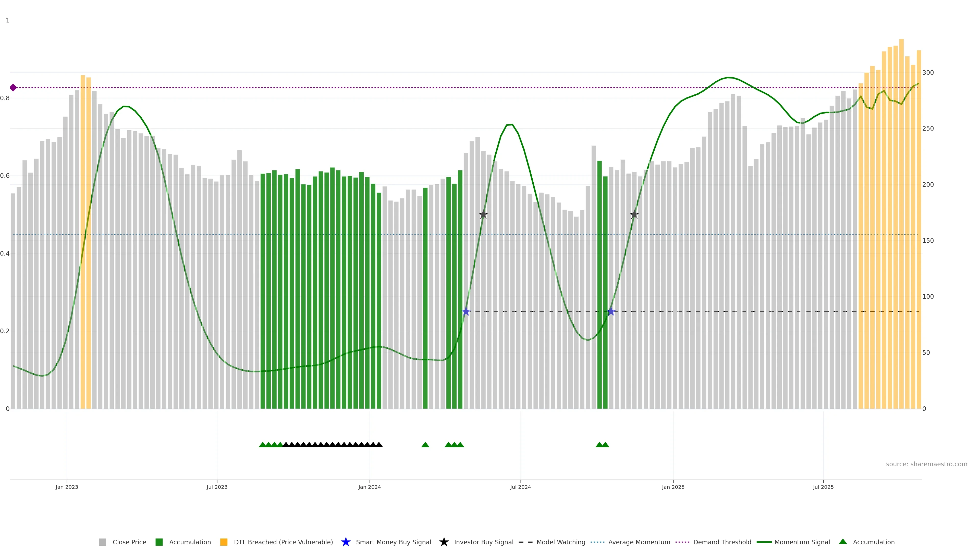This screenshot has height=551, width=980.
Task: Click the second blue Smart Money star
Action: point(611,312)
